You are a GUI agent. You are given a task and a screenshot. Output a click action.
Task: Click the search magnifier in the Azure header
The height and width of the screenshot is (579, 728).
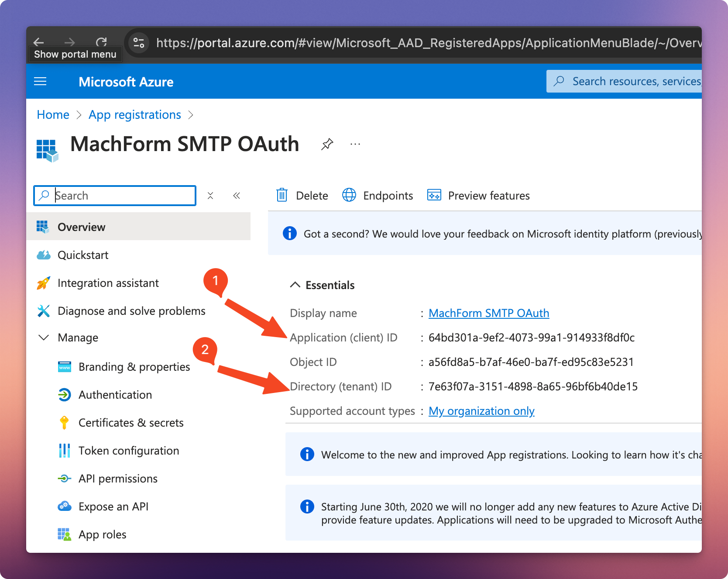coord(559,81)
